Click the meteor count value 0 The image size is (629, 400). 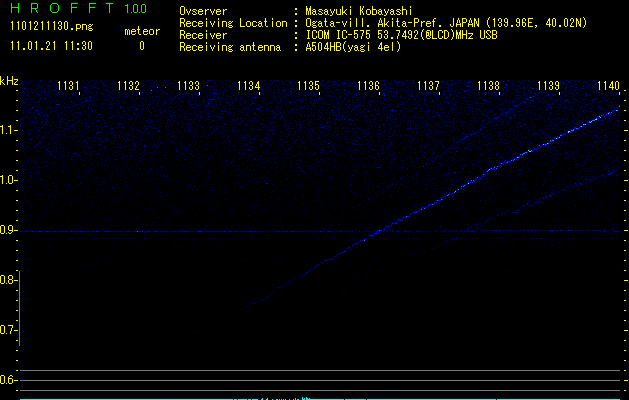pos(142,46)
